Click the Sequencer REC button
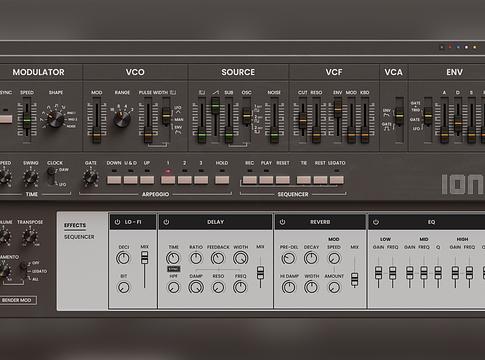The height and width of the screenshot is (360, 485). pos(250,180)
